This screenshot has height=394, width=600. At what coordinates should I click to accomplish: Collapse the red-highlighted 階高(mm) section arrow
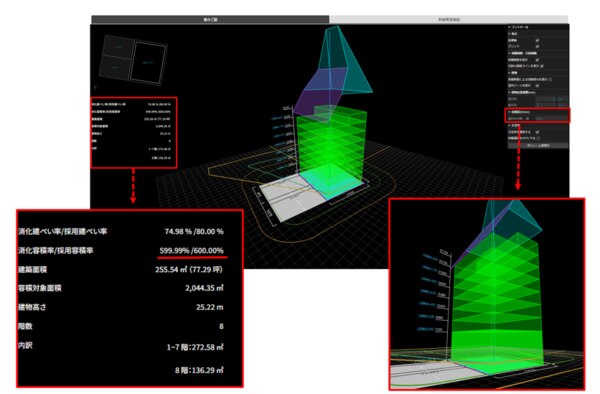pyautogui.click(x=509, y=112)
